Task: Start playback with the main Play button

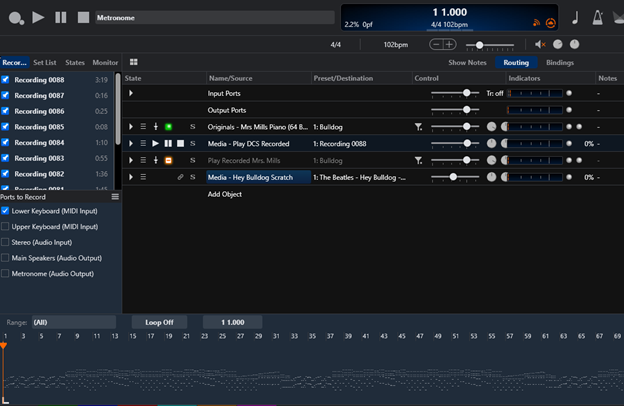Action: (38, 18)
